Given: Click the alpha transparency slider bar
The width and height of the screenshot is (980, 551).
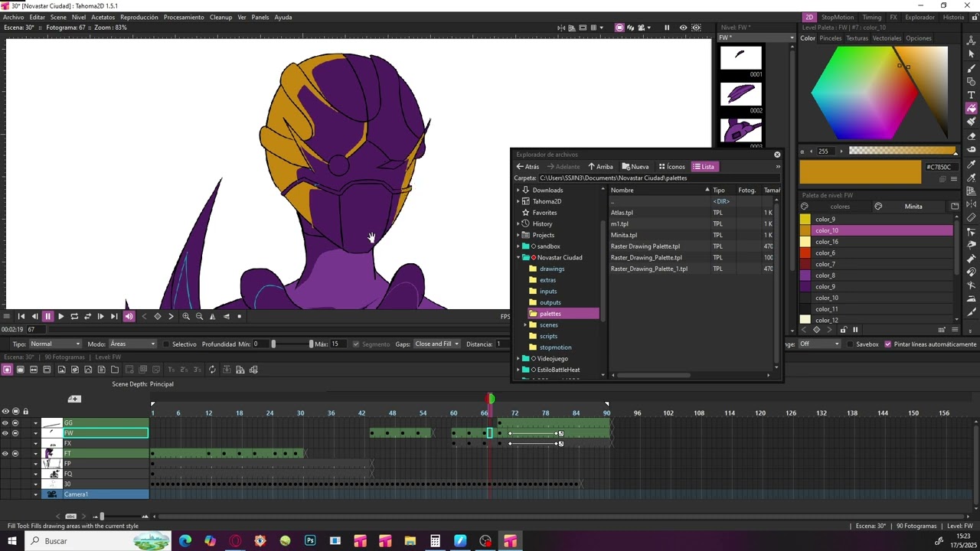Looking at the screenshot, I should click(902, 151).
